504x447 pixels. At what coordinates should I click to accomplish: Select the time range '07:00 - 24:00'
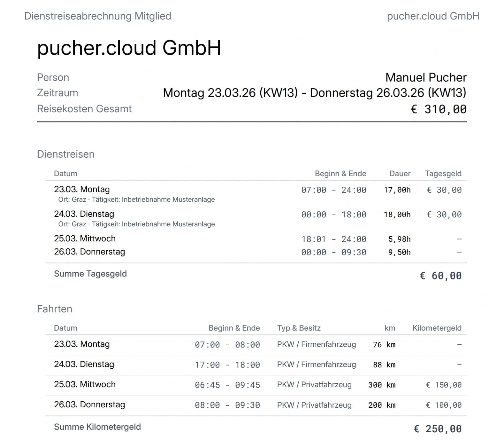click(x=334, y=190)
